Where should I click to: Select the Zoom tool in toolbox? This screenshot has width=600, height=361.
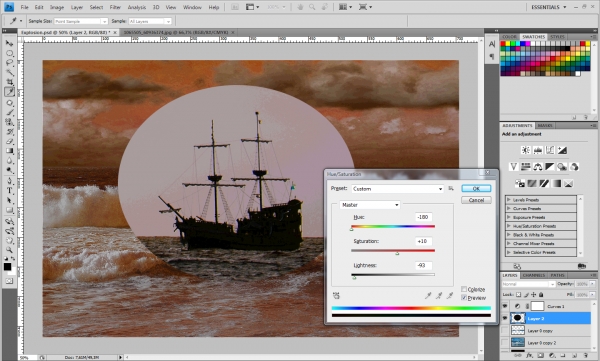point(9,250)
